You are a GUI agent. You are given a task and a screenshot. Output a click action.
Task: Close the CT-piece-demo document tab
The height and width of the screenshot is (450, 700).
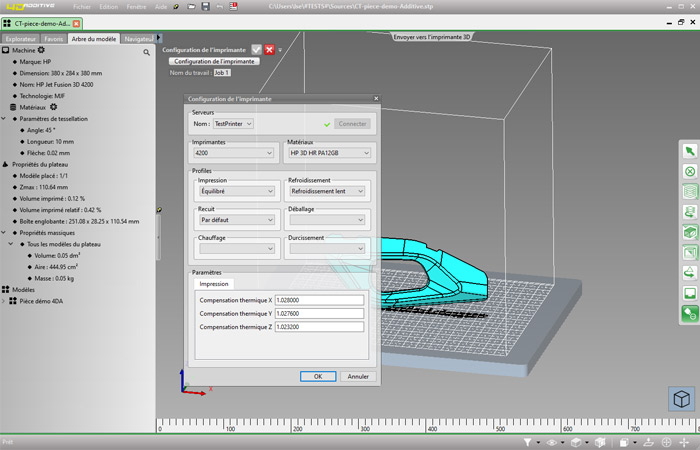76,24
